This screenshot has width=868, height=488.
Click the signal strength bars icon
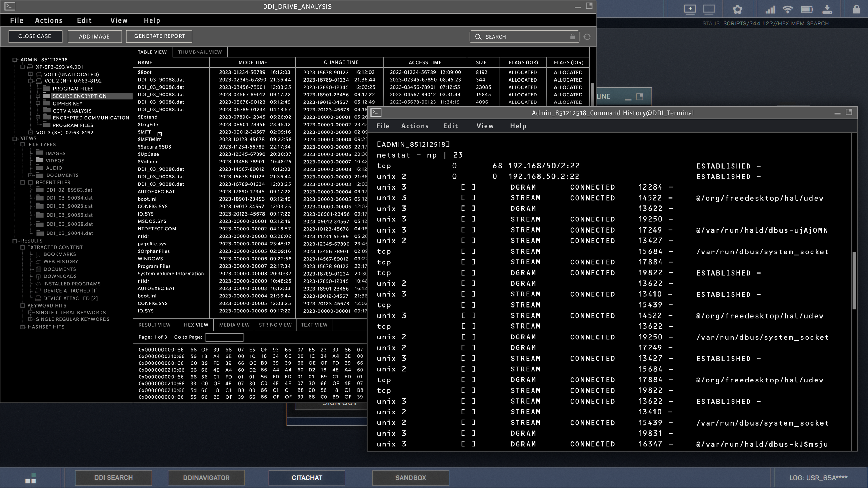(x=770, y=9)
